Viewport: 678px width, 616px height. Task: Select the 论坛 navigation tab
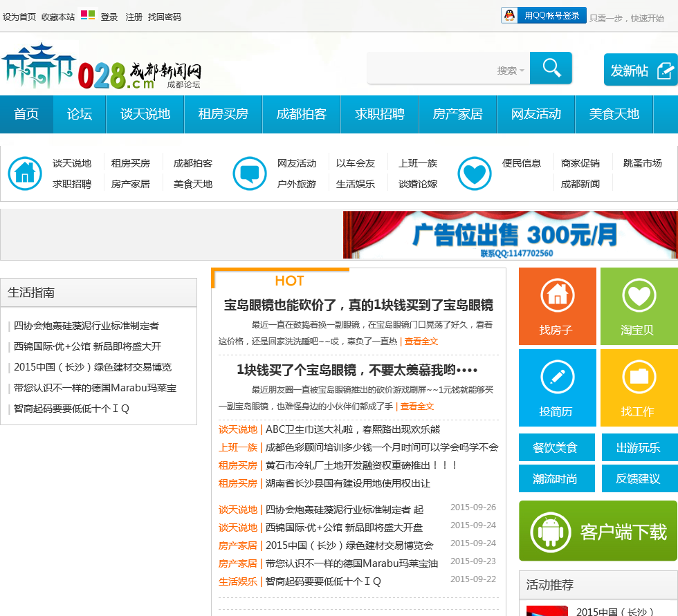[x=80, y=114]
